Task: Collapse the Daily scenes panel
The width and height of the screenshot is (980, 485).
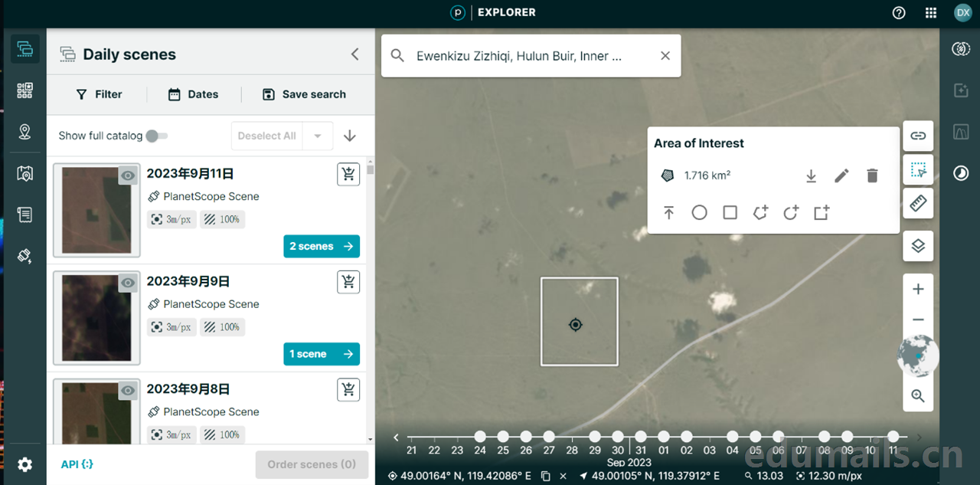Action: point(354,54)
